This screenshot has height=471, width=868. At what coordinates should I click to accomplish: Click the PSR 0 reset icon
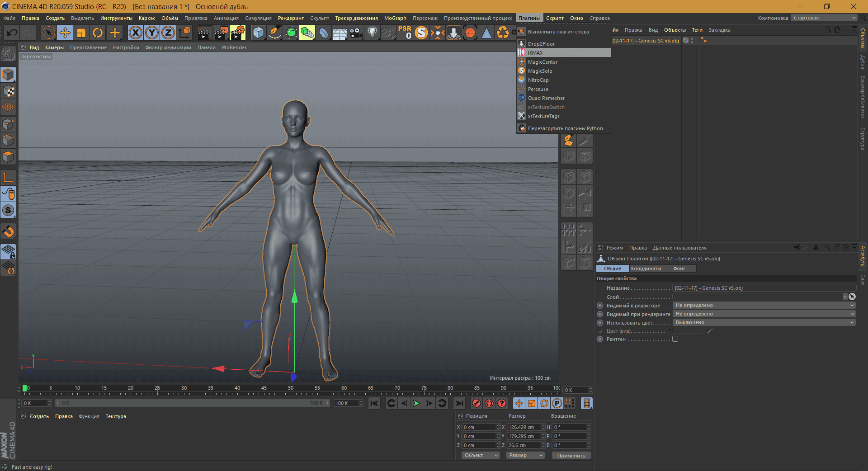pyautogui.click(x=405, y=33)
